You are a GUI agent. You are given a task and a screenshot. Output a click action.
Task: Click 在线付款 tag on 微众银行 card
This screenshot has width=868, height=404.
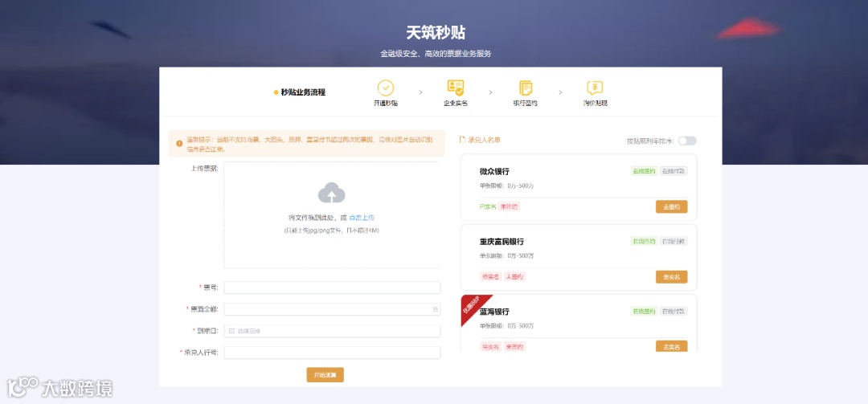(674, 171)
